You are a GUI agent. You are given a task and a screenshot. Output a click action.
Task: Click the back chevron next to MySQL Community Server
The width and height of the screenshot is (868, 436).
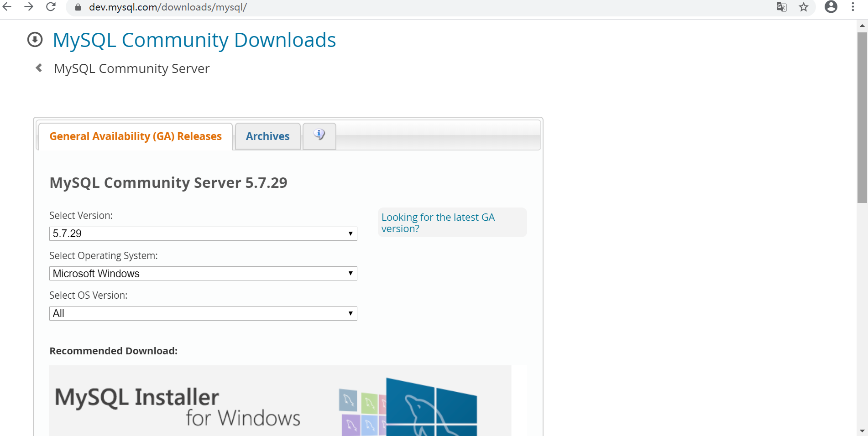[x=39, y=68]
